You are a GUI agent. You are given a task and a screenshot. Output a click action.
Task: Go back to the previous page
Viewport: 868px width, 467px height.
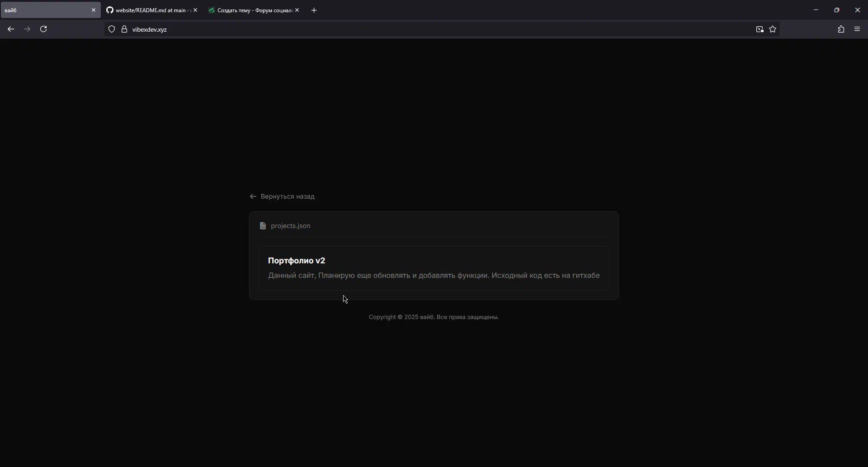click(x=11, y=29)
